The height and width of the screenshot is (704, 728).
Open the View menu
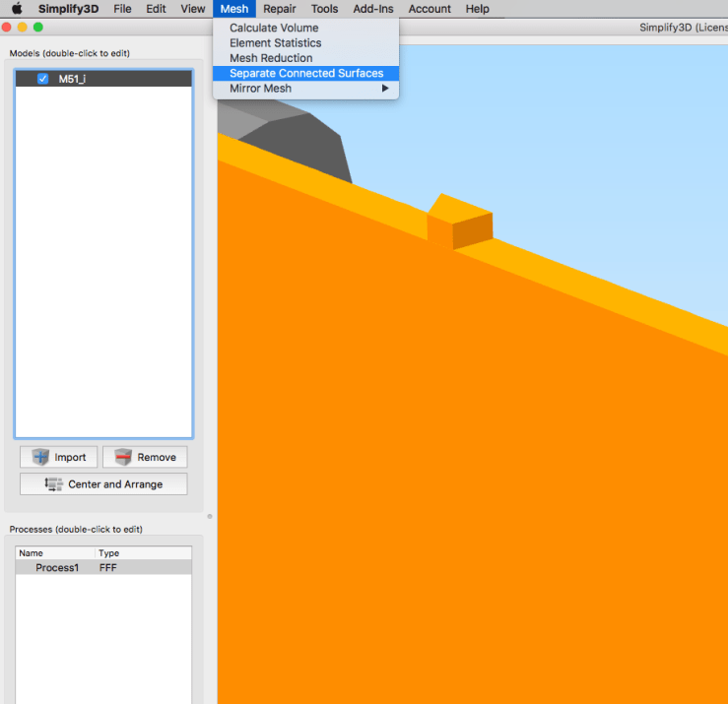click(x=193, y=9)
